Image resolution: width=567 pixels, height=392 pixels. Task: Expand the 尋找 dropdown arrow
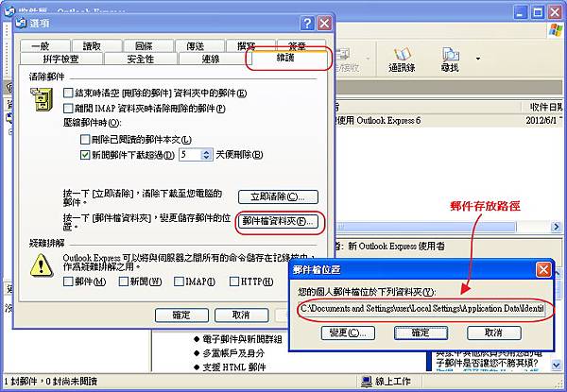click(478, 59)
